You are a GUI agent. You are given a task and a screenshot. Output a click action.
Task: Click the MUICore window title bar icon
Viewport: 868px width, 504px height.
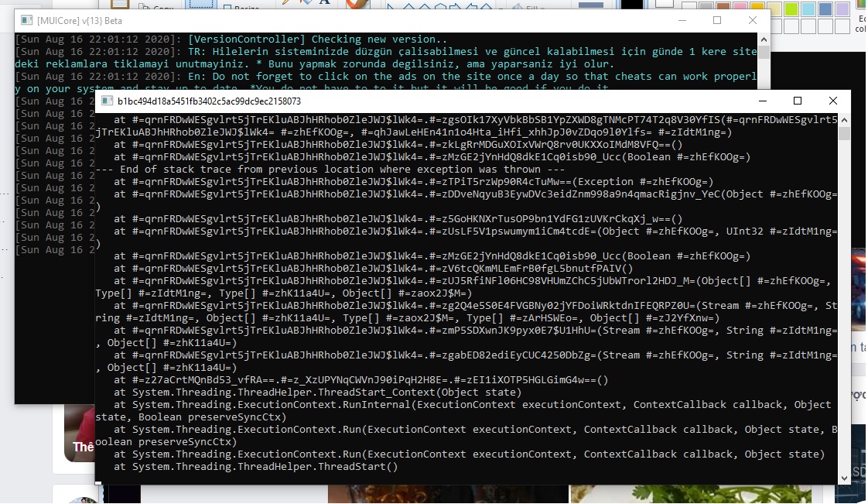[x=26, y=20]
